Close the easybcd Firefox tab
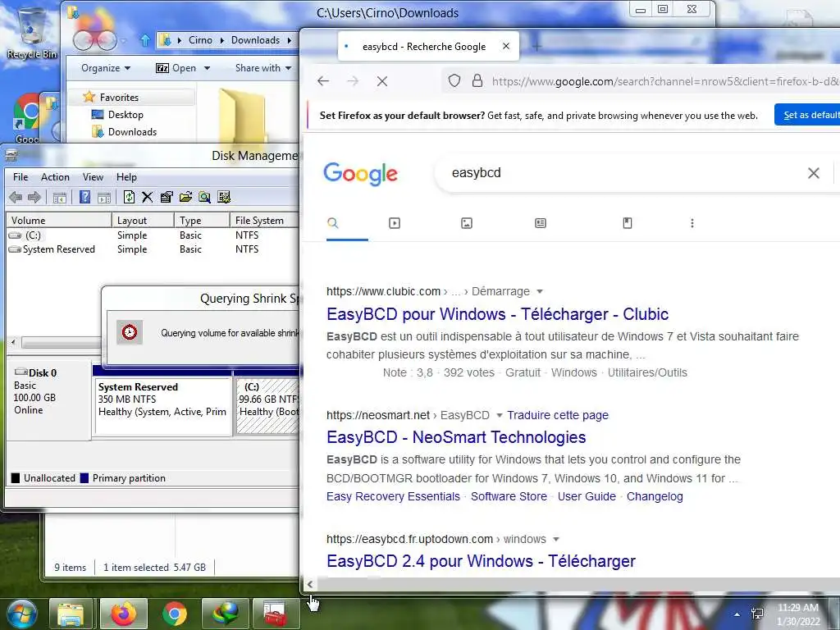This screenshot has width=840, height=630. (x=505, y=46)
